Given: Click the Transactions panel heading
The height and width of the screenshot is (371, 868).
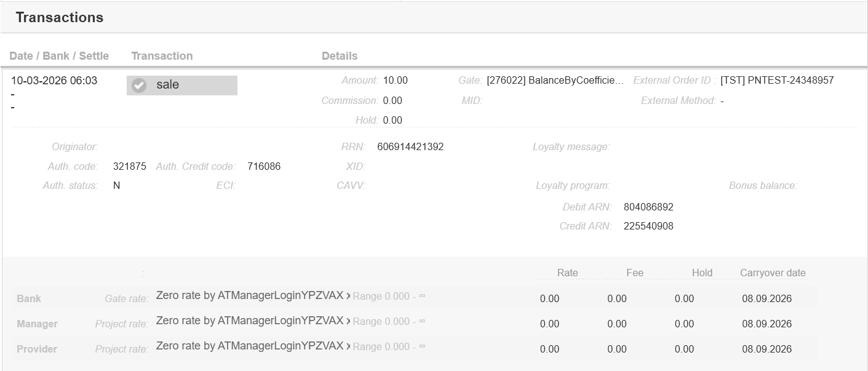Looking at the screenshot, I should tap(60, 17).
